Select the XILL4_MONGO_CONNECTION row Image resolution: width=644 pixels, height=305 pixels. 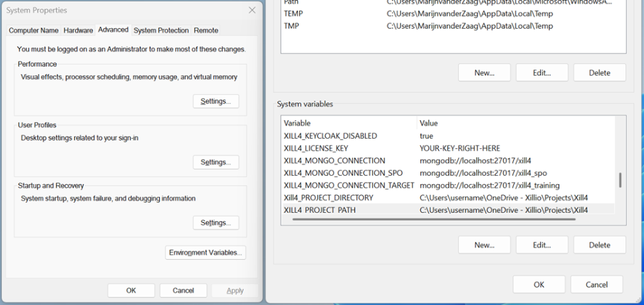tap(449, 161)
